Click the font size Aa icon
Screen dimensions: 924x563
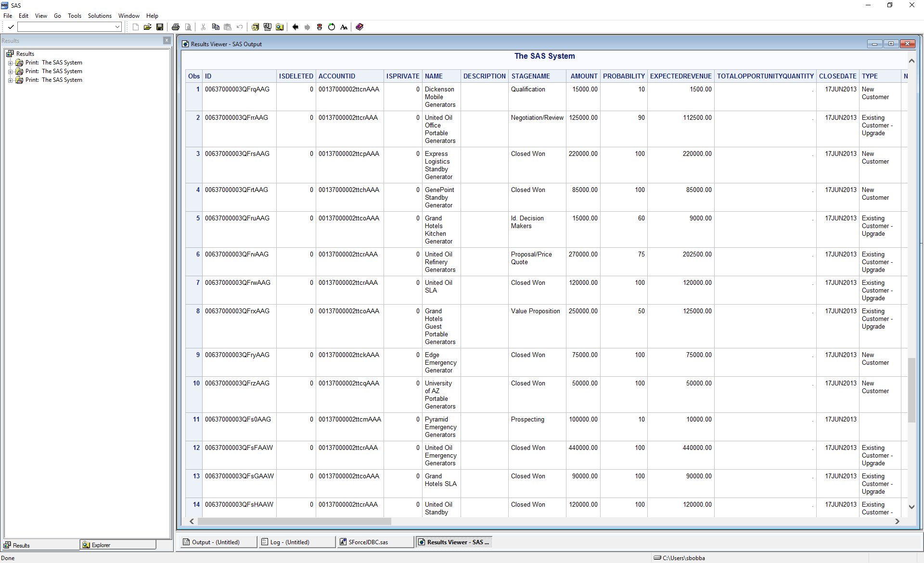click(344, 27)
